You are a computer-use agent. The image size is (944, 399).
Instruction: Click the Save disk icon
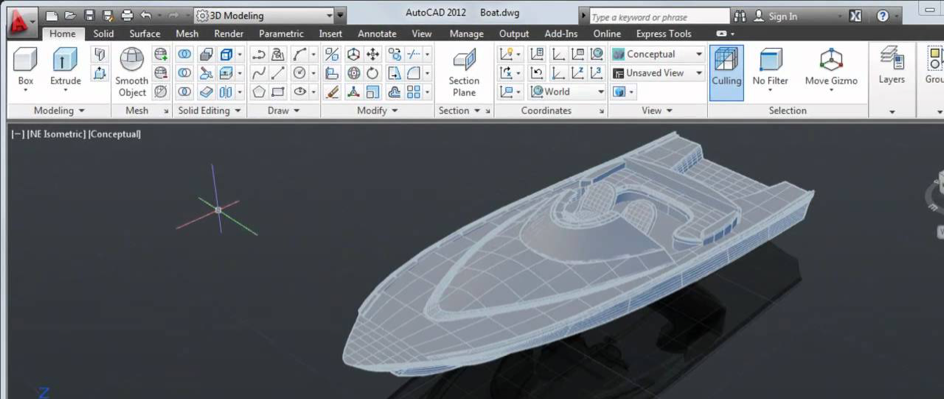click(89, 16)
